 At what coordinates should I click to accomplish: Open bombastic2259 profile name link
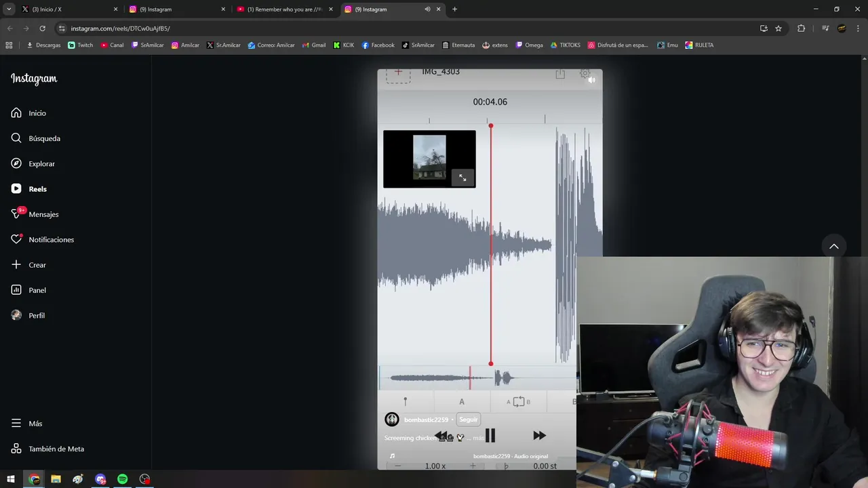coord(426,420)
